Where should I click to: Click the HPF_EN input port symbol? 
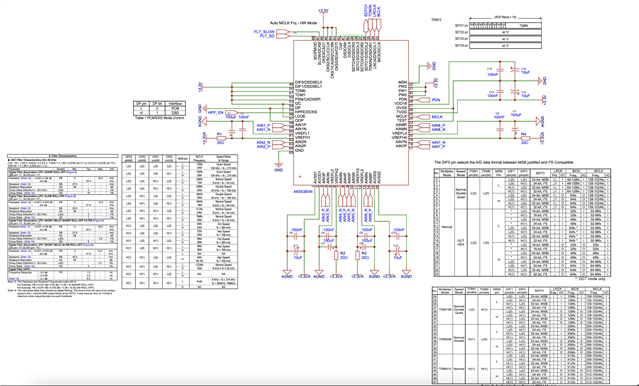pyautogui.click(x=231, y=112)
